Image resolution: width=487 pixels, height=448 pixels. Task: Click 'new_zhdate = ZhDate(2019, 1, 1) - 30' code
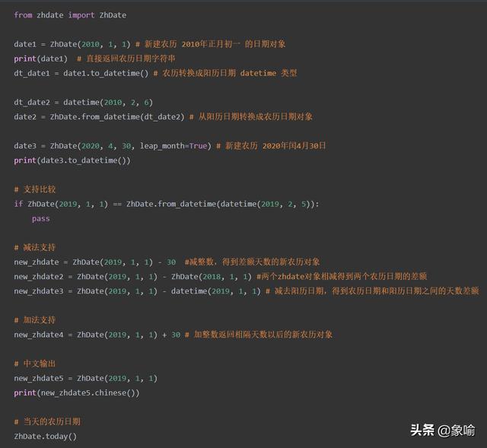tap(94, 262)
